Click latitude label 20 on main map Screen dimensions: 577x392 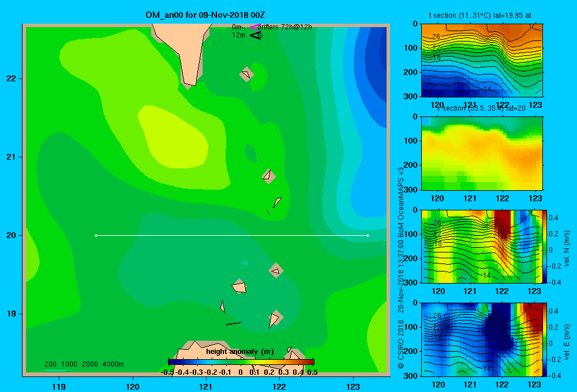(12, 235)
